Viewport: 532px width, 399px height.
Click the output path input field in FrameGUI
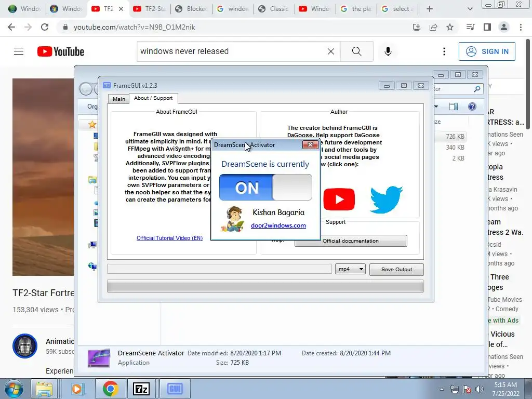point(219,269)
